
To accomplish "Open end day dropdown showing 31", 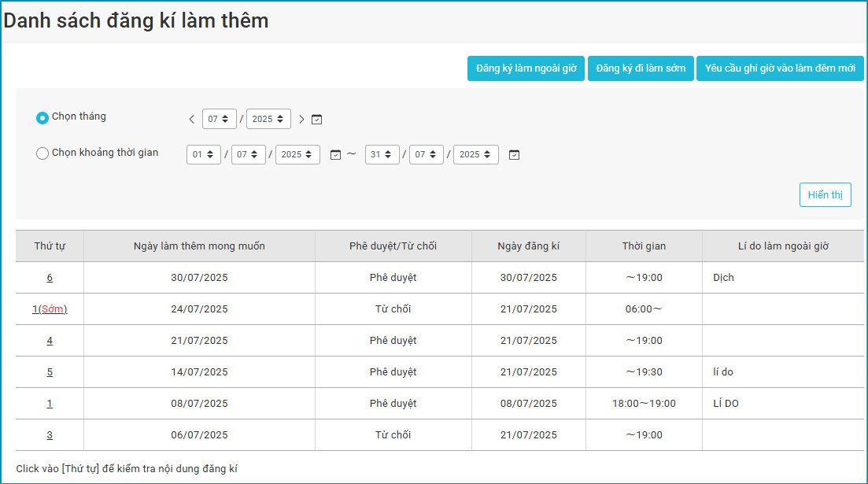I will 382,155.
